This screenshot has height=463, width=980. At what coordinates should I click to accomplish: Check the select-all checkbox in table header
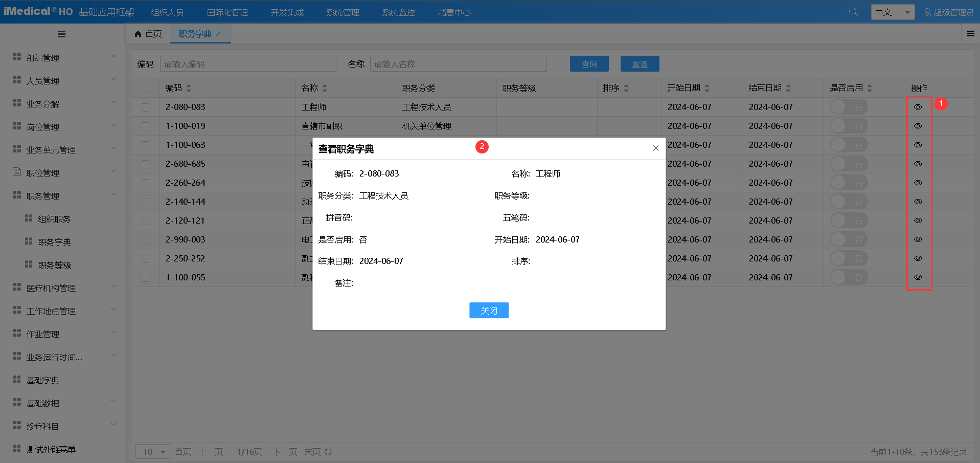coord(146,88)
